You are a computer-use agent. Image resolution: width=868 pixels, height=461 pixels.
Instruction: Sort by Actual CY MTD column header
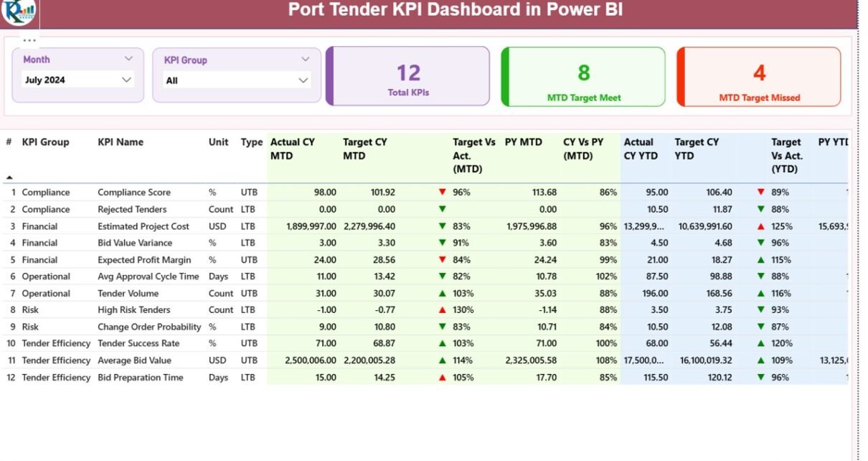[x=292, y=149]
